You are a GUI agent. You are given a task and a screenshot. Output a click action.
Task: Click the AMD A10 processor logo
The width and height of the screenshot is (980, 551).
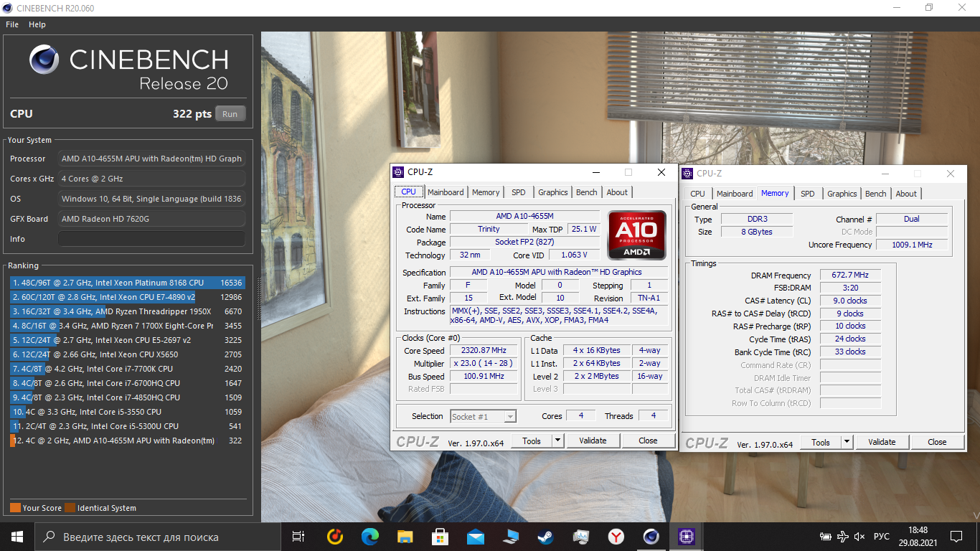click(x=636, y=235)
